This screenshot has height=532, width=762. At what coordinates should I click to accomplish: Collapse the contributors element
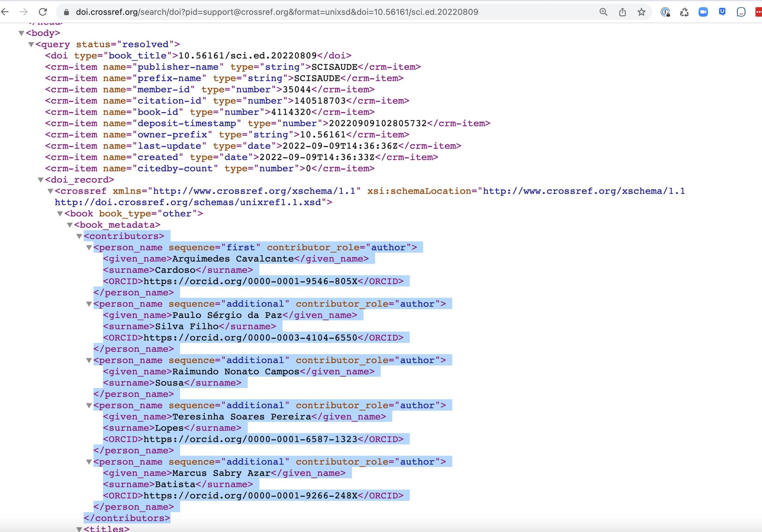(x=79, y=236)
